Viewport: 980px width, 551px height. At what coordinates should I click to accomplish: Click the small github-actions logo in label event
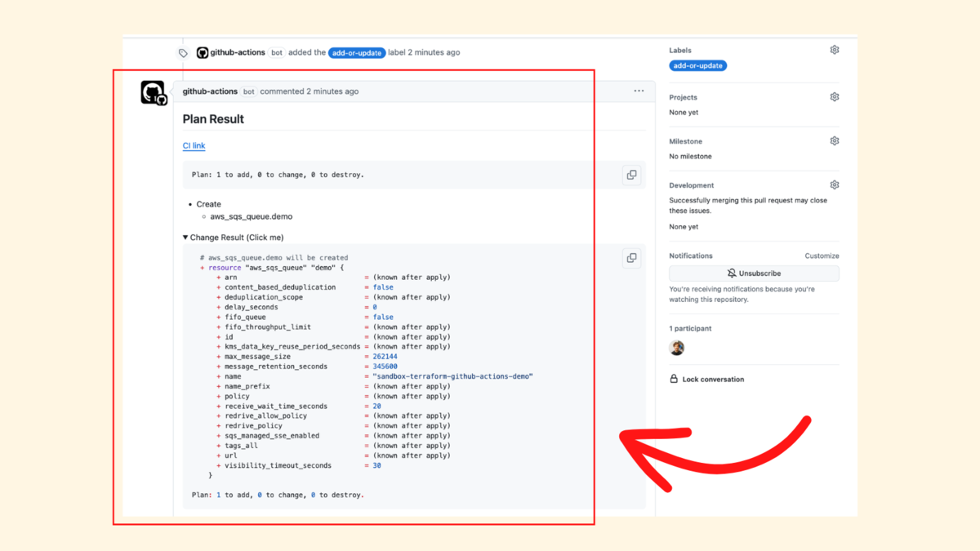tap(203, 53)
